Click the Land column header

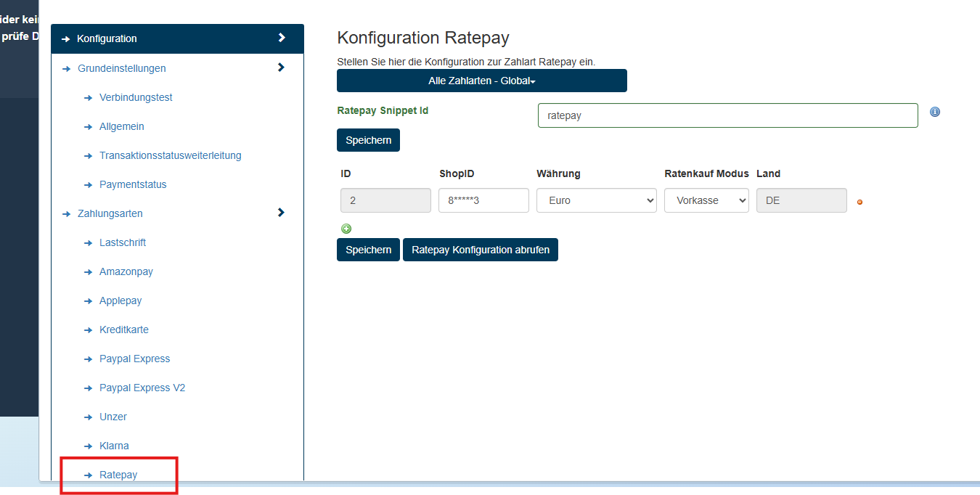768,173
